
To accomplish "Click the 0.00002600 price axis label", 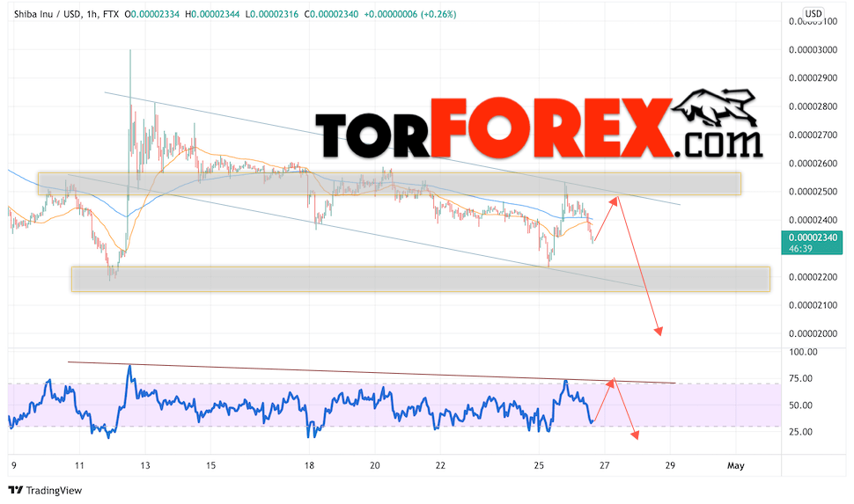I will (813, 164).
